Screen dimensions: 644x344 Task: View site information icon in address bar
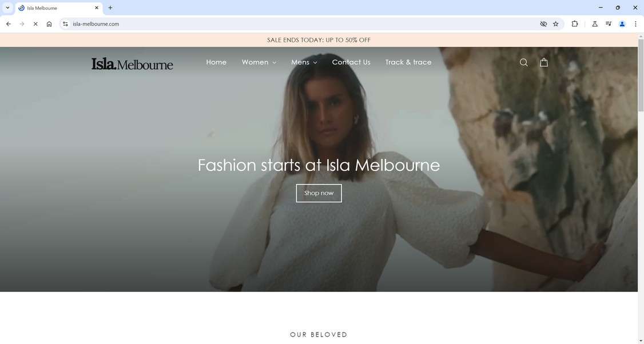[65, 24]
